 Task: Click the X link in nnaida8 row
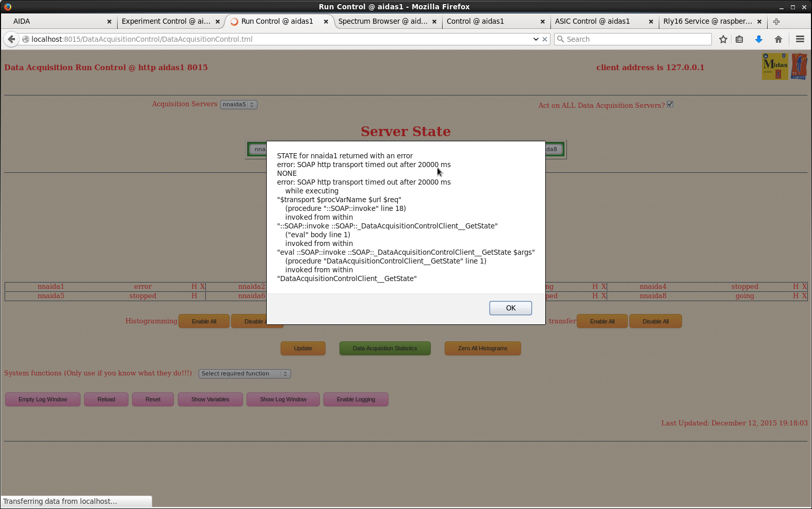pyautogui.click(x=804, y=296)
